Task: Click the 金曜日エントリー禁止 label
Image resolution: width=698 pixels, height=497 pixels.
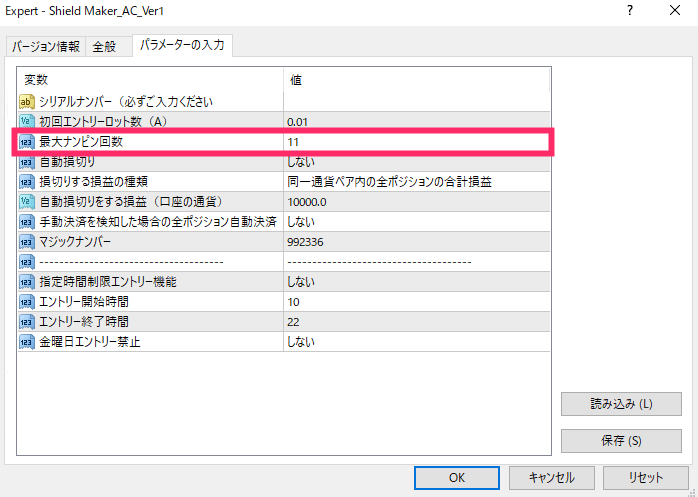Action: point(90,342)
